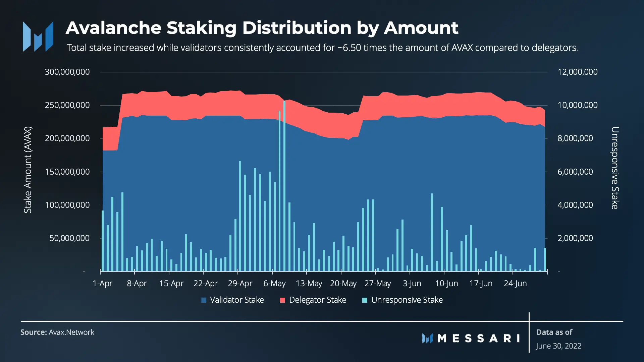The width and height of the screenshot is (644, 362).
Task: Click the large Messari logo icon top-left
Action: [38, 37]
